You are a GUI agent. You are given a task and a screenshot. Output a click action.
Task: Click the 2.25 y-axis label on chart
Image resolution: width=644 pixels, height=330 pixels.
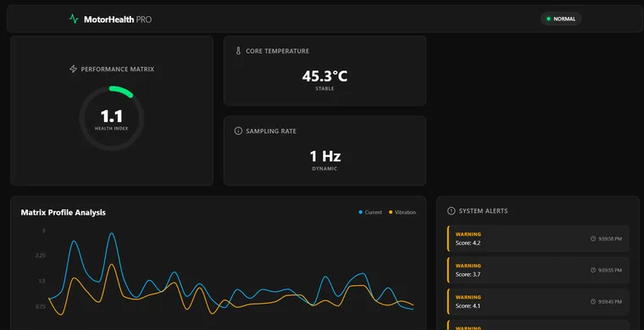click(x=41, y=255)
